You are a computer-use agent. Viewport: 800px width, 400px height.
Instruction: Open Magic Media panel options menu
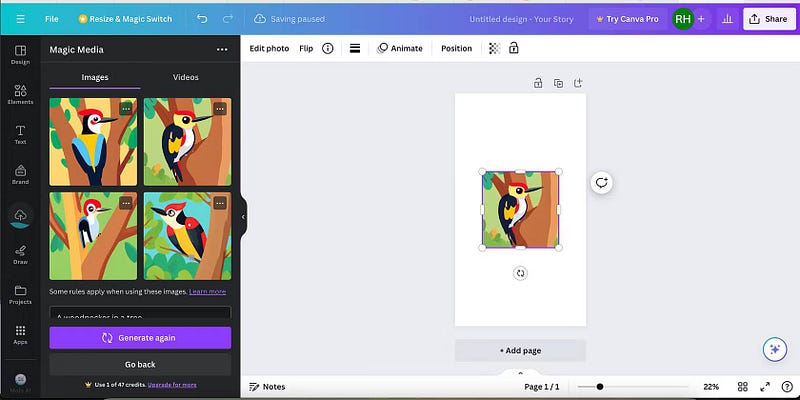coord(222,49)
